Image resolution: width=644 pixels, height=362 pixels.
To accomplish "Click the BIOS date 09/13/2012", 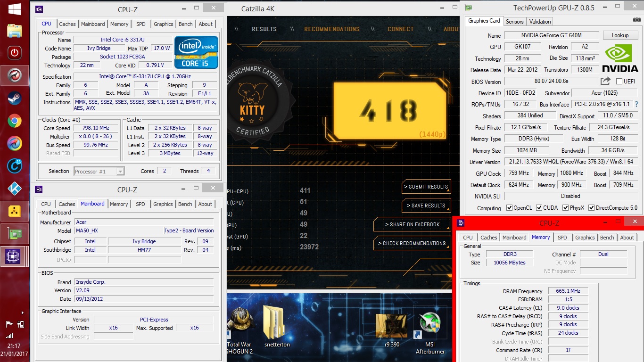I will tap(144, 299).
